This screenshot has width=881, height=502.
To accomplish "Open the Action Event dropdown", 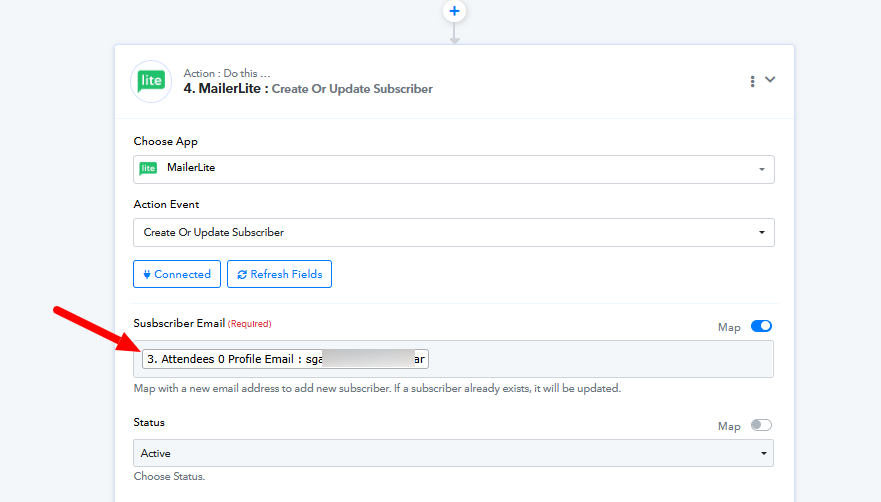I will pos(453,232).
